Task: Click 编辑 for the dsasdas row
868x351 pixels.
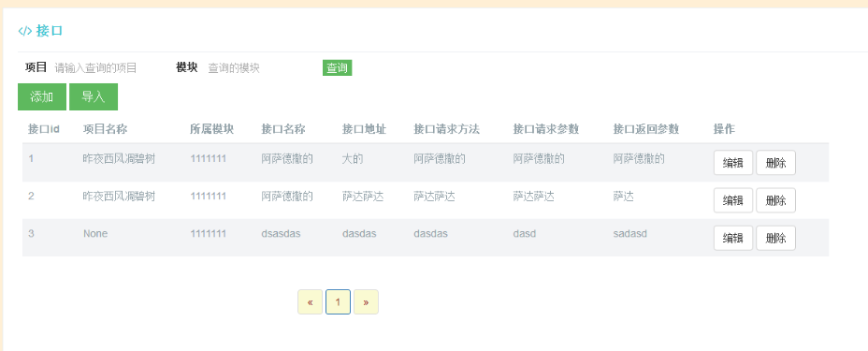Action: (x=733, y=238)
